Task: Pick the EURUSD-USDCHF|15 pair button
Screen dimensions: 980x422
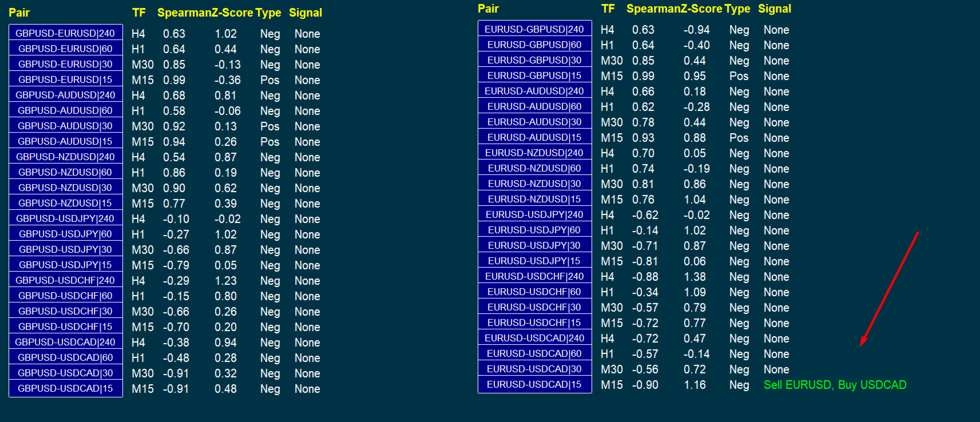Action: [x=534, y=323]
